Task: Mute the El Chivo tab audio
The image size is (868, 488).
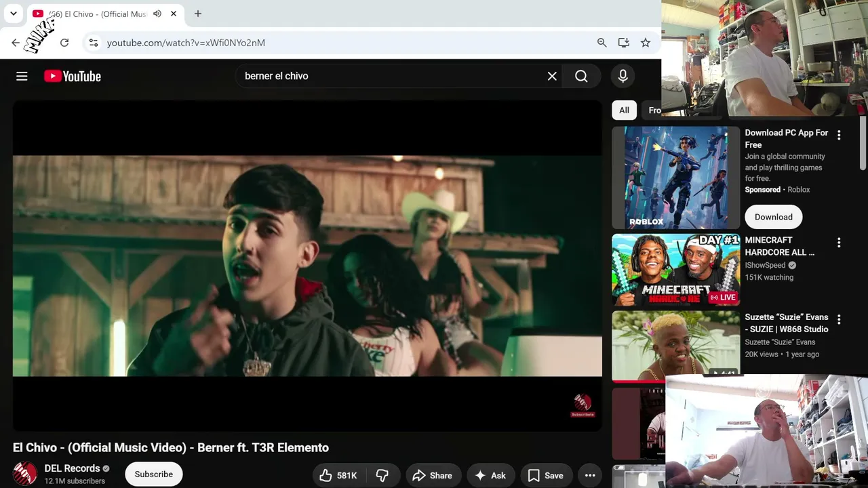Action: 157,14
